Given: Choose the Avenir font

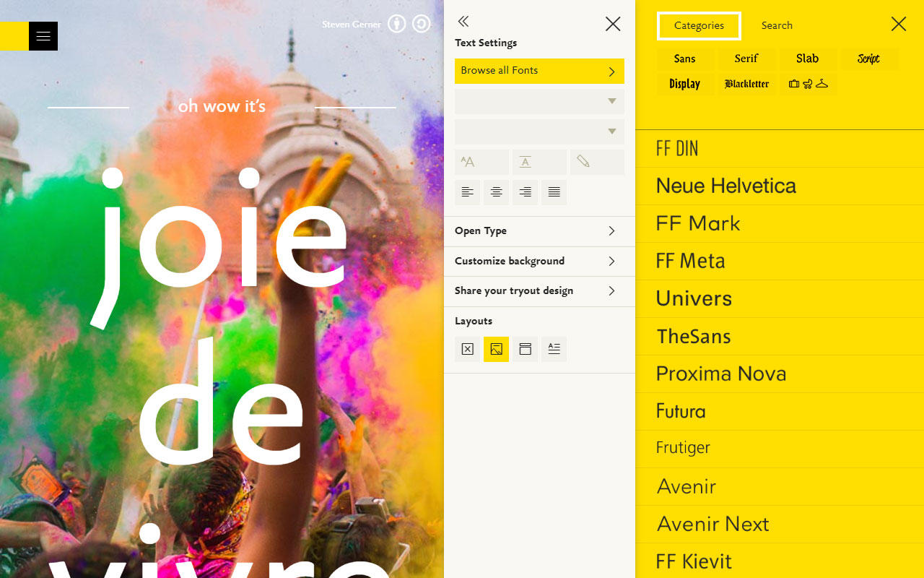Looking at the screenshot, I should coord(780,487).
